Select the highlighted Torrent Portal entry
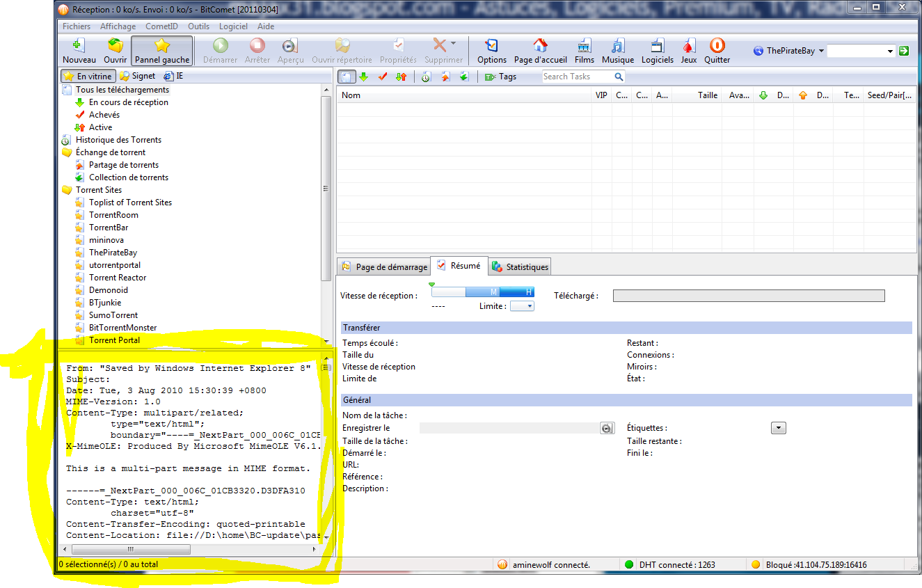 [114, 340]
